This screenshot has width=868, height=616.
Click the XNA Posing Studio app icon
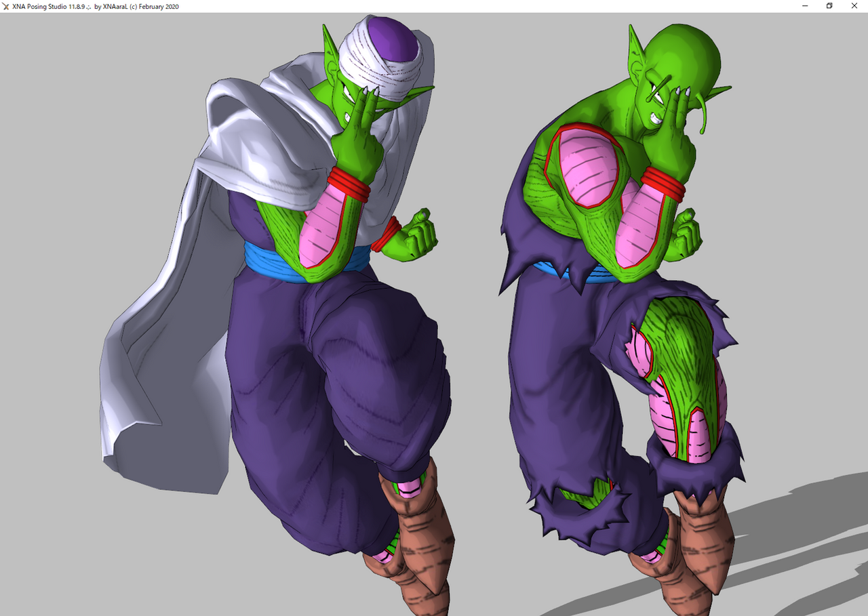[x=5, y=6]
